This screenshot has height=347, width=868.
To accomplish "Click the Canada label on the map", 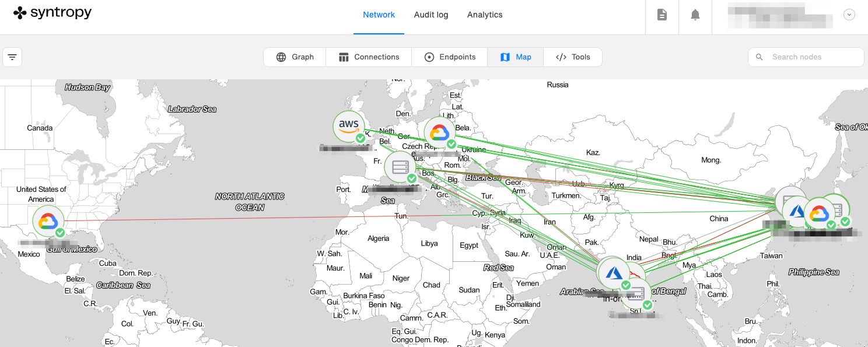I will [x=40, y=128].
